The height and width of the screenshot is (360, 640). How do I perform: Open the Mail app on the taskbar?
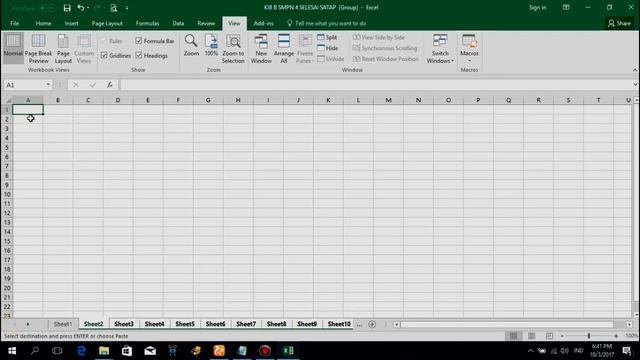point(150,351)
